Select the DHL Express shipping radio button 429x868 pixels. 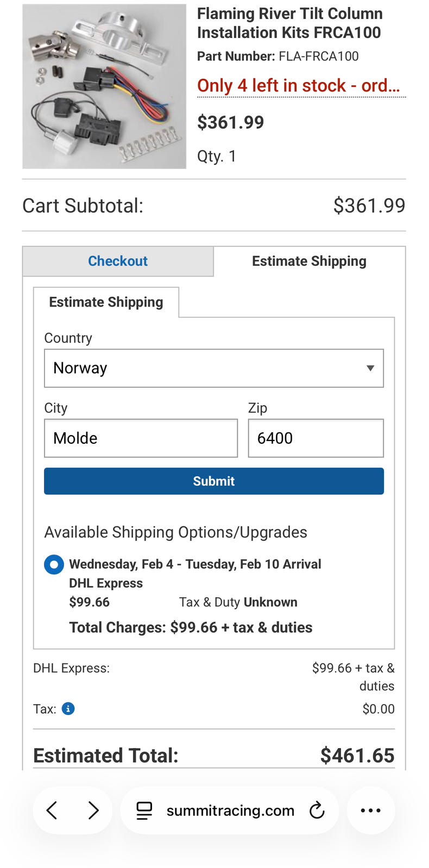54,564
